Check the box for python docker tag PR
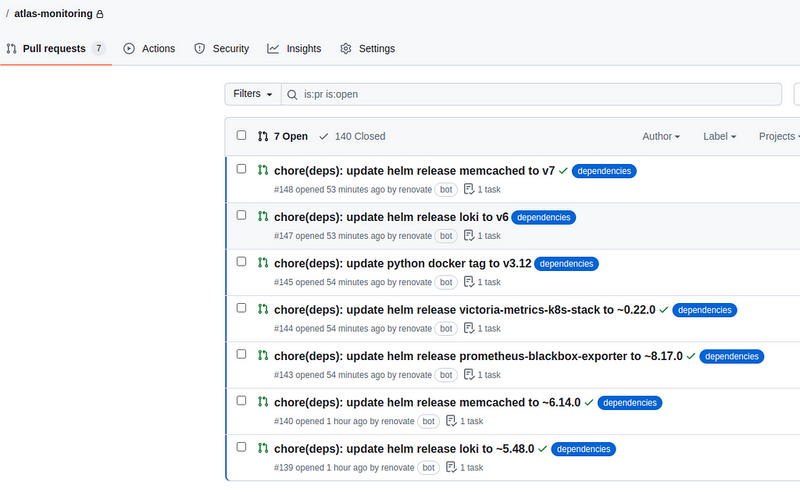 (x=241, y=262)
